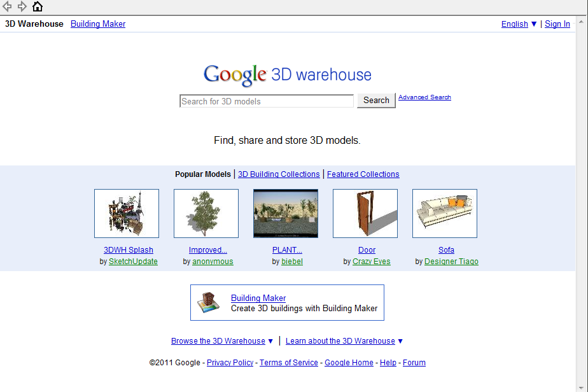The height and width of the screenshot is (392, 588).
Task: Click the Sofa title link
Action: pos(446,250)
